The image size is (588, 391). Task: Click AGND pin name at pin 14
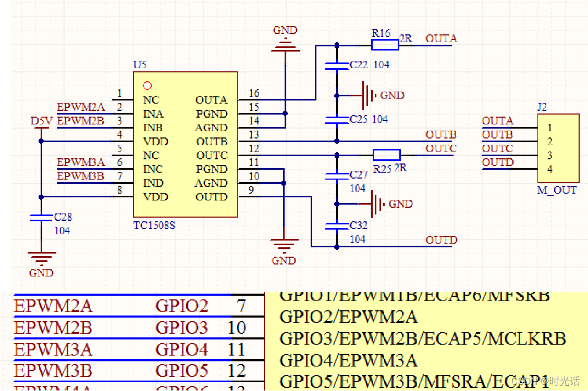(x=211, y=128)
